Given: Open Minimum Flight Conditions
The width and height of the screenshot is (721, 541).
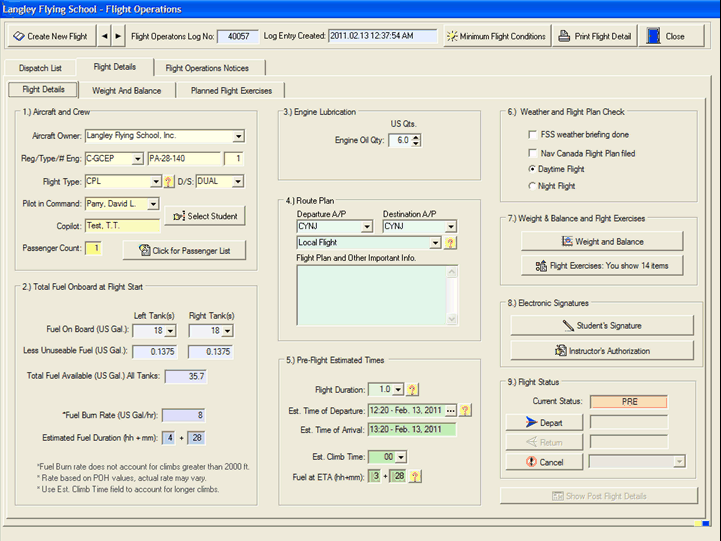Looking at the screenshot, I should tap(496, 36).
